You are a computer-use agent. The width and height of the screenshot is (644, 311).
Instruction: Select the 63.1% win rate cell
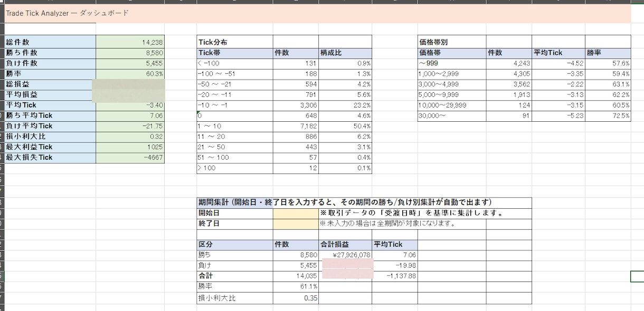608,84
